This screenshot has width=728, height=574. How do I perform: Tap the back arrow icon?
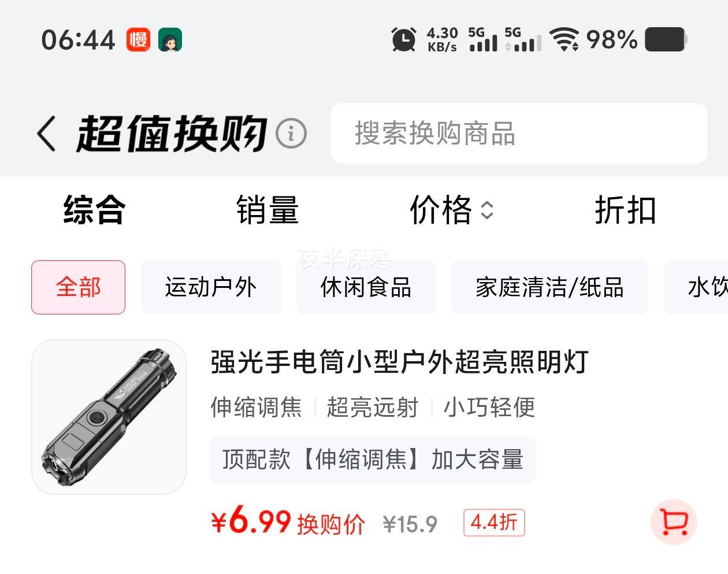pyautogui.click(x=47, y=134)
